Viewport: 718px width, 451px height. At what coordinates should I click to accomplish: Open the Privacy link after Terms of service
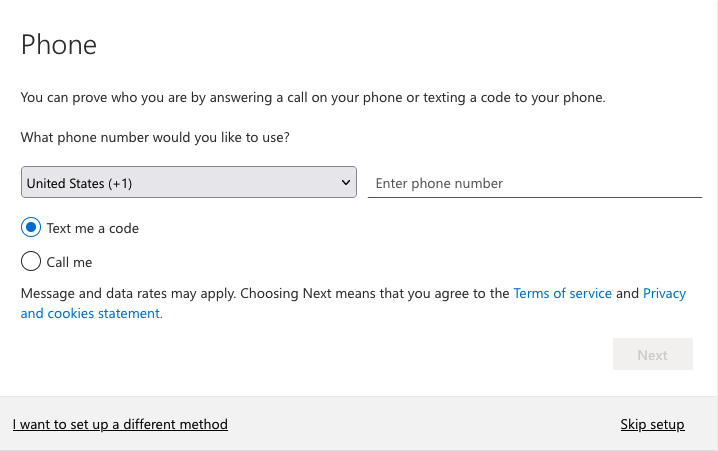(x=664, y=293)
